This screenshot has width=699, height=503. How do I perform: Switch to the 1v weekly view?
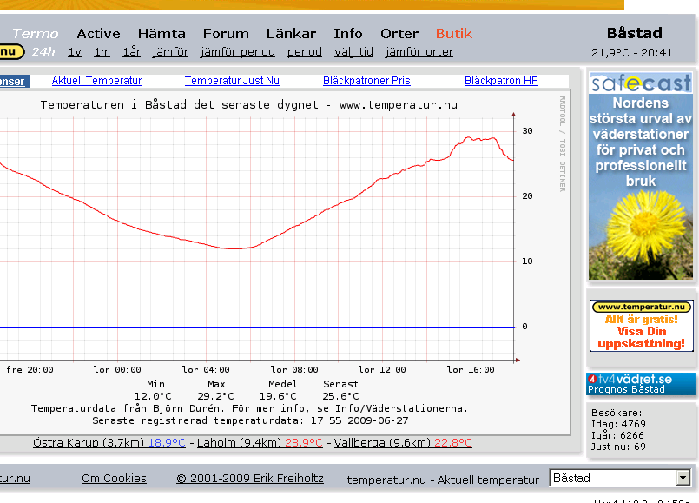[x=74, y=51]
